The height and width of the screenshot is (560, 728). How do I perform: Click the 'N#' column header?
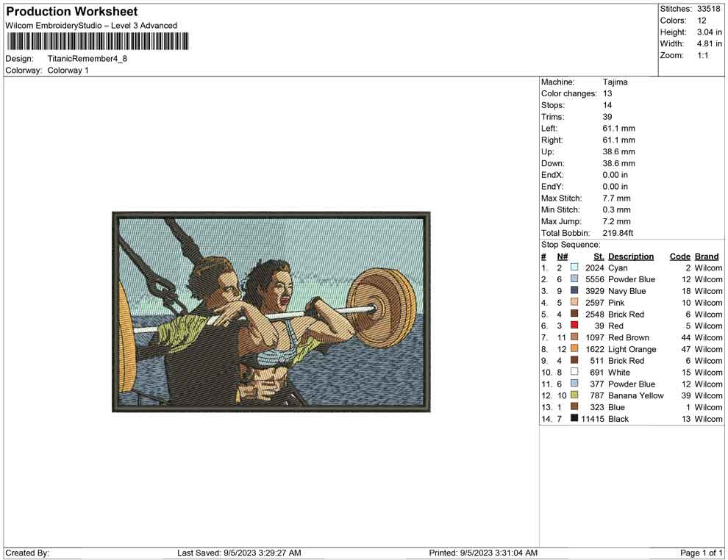[x=563, y=256]
